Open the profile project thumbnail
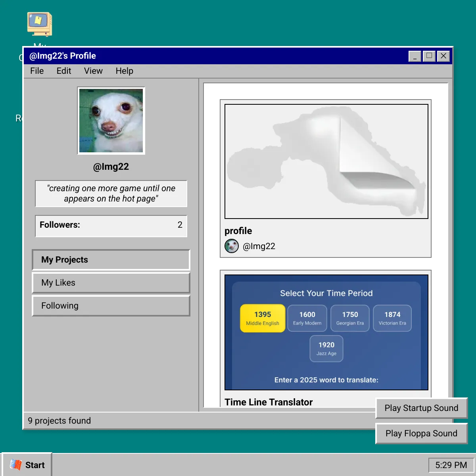Image resolution: width=476 pixels, height=476 pixels. [x=326, y=161]
